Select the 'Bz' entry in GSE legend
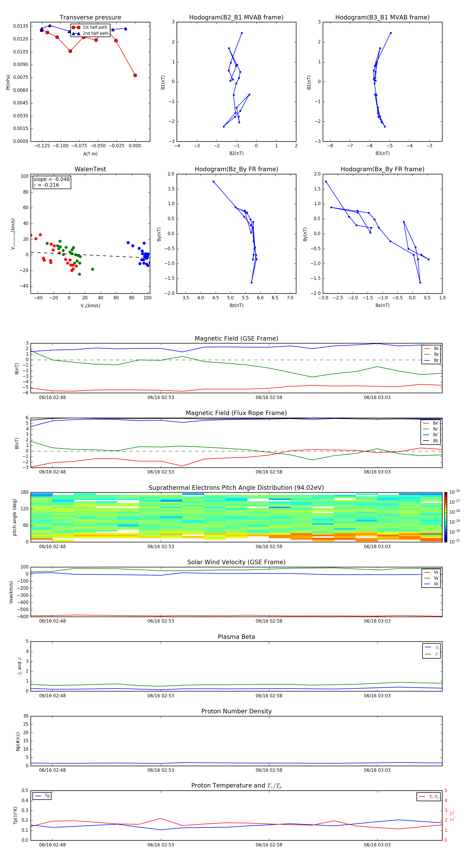Image resolution: width=473 pixels, height=868 pixels. [x=431, y=361]
